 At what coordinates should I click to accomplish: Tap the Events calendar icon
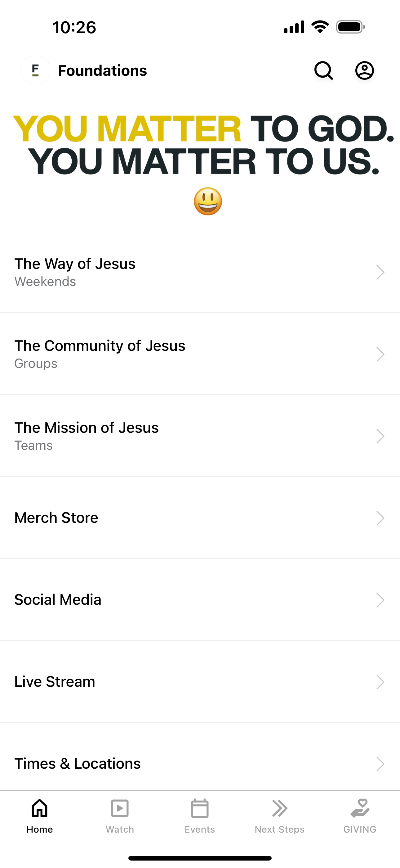[200, 808]
